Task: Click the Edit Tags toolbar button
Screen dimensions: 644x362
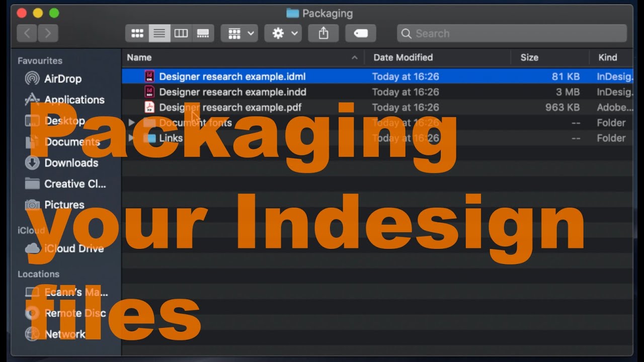Action: coord(361,33)
